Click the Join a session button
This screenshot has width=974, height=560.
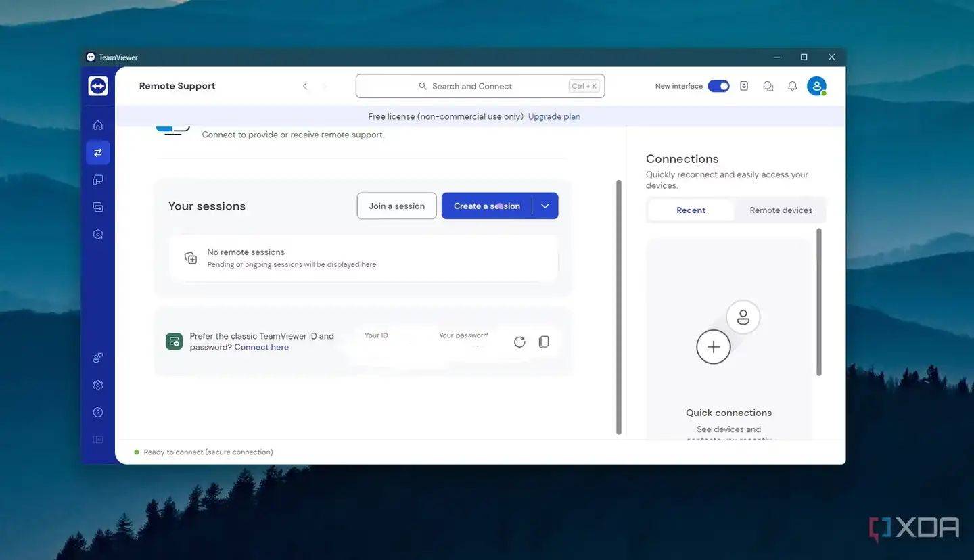coord(396,206)
